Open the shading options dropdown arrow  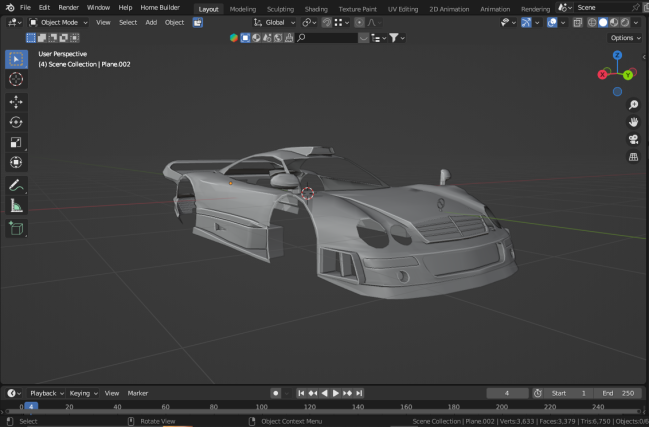(636, 22)
